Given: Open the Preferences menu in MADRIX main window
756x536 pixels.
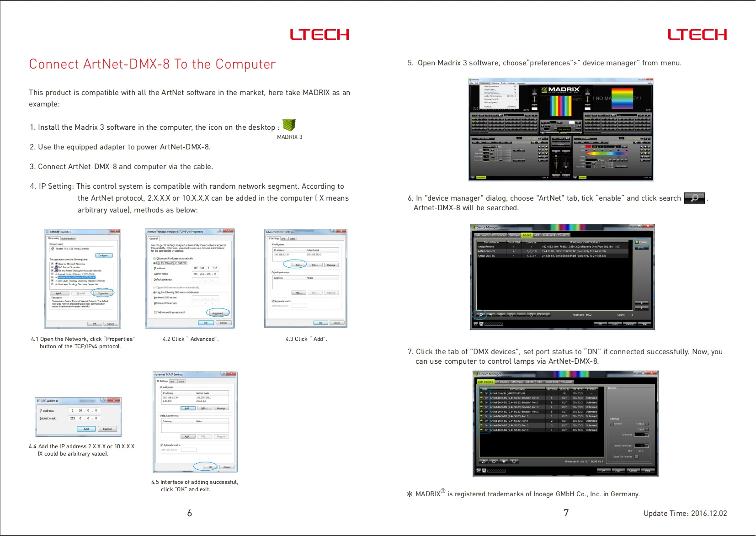Looking at the screenshot, I should tap(485, 83).
